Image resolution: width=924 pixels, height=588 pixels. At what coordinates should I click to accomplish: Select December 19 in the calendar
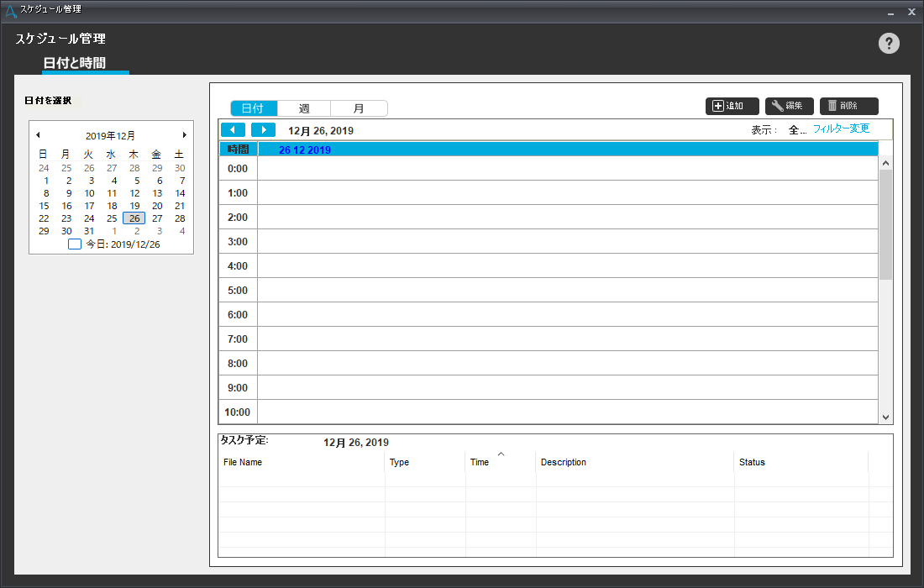point(134,206)
